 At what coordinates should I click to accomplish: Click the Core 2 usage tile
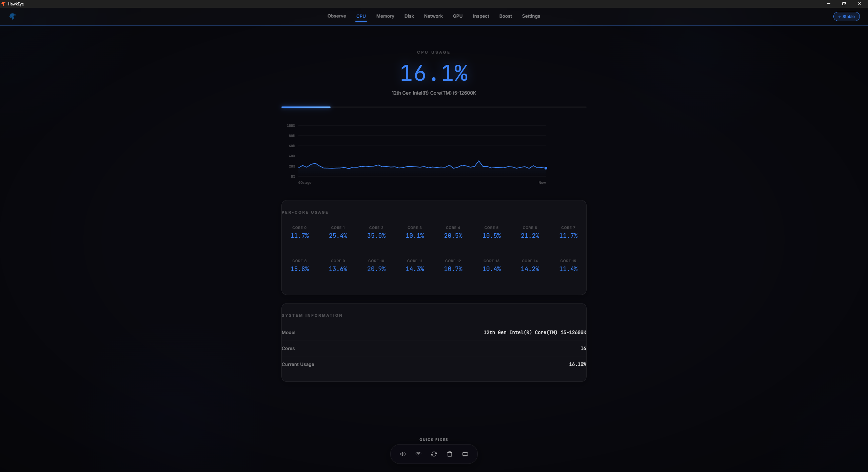coord(376,232)
